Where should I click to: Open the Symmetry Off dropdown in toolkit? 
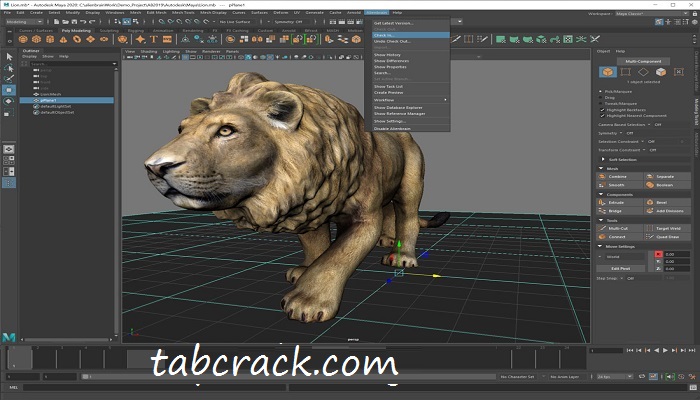point(621,133)
